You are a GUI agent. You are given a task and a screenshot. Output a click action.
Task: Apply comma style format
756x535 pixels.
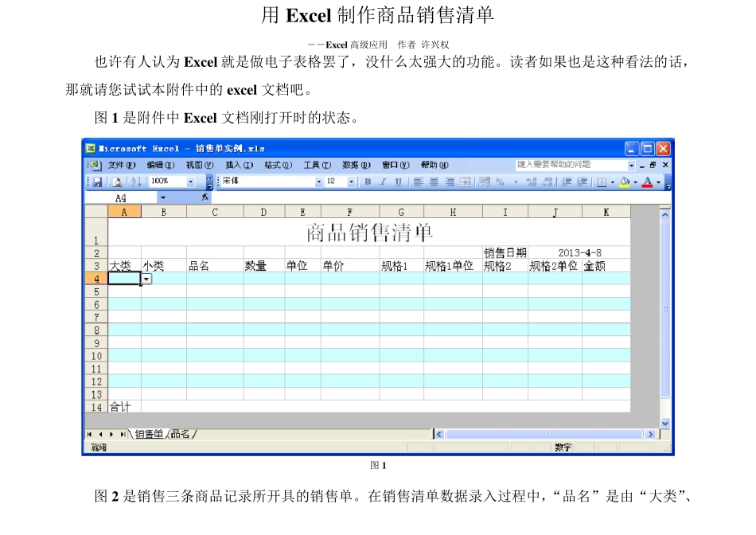click(x=516, y=182)
